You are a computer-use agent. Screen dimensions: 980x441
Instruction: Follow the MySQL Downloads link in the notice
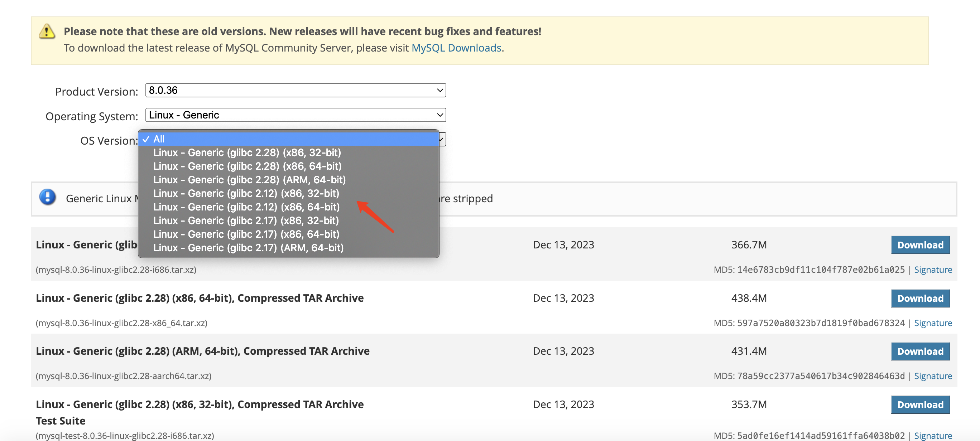coord(456,48)
